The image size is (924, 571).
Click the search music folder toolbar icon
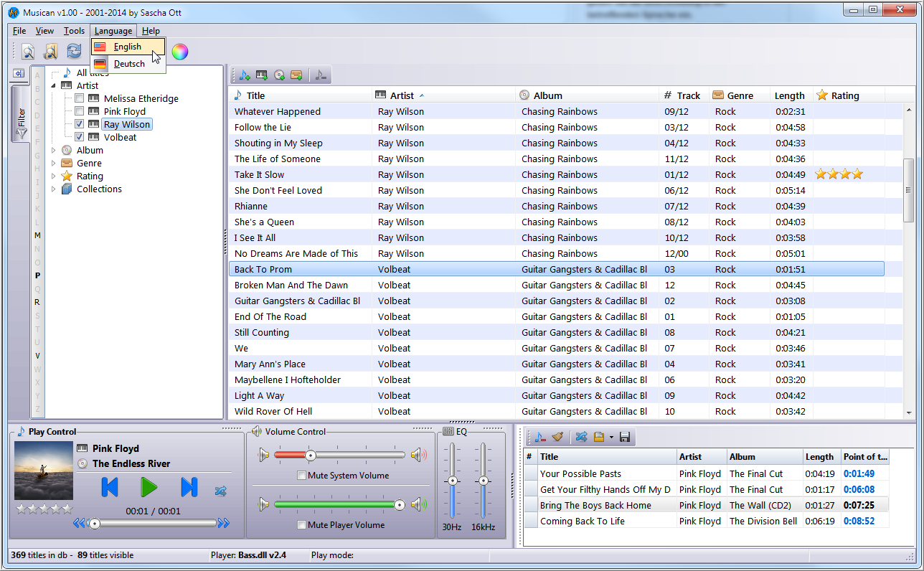50,51
